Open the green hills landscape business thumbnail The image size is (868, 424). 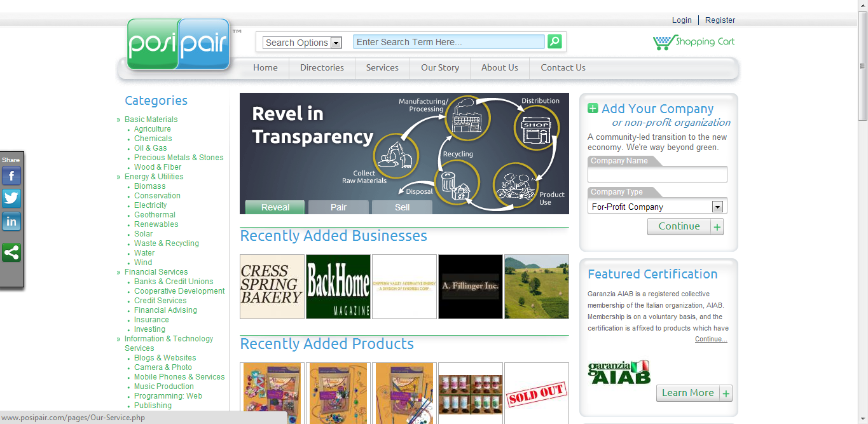point(537,287)
